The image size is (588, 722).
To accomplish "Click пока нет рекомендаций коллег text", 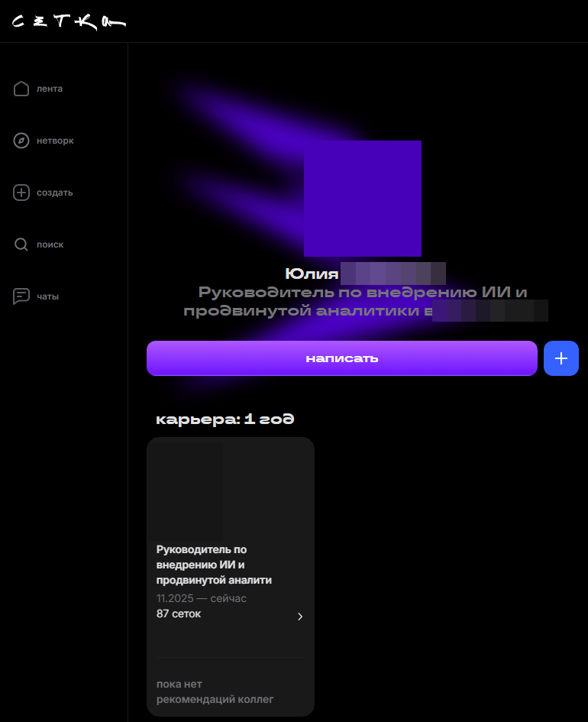I will pyautogui.click(x=215, y=691).
